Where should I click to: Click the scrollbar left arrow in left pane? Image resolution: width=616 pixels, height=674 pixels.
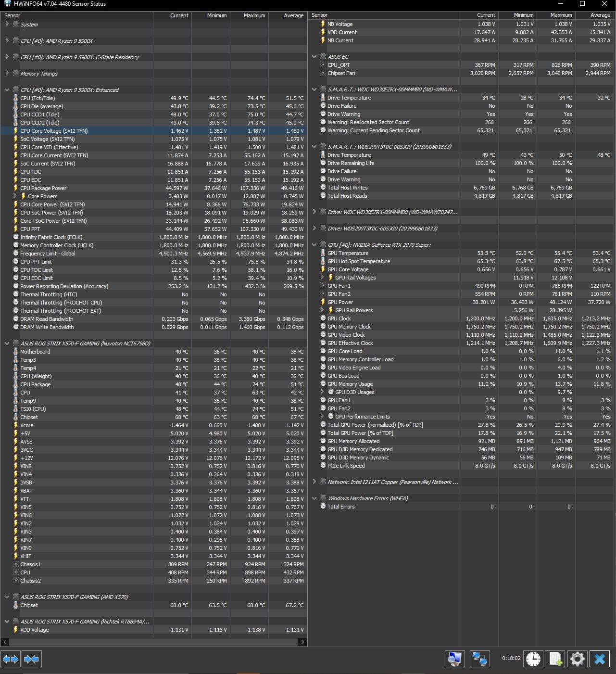(5, 642)
